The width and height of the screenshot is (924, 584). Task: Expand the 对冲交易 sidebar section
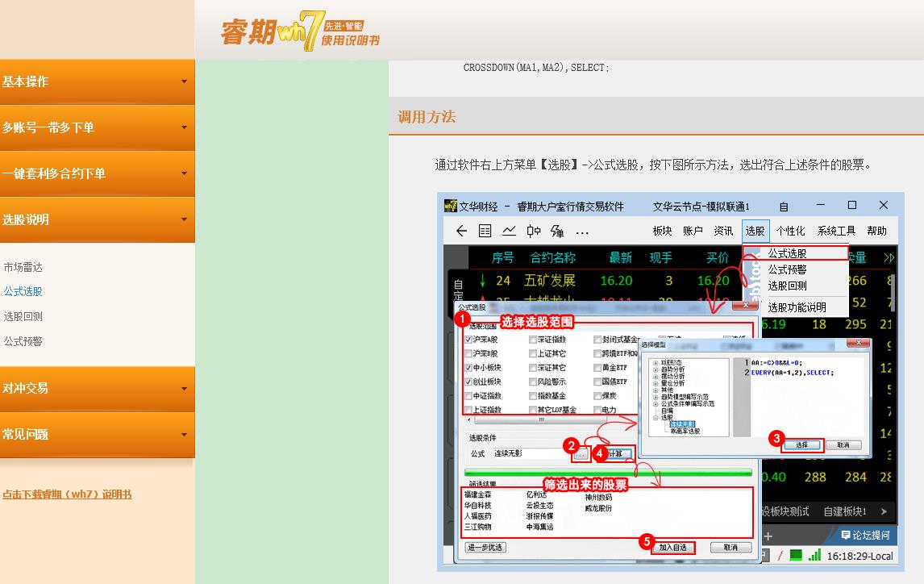[x=97, y=388]
